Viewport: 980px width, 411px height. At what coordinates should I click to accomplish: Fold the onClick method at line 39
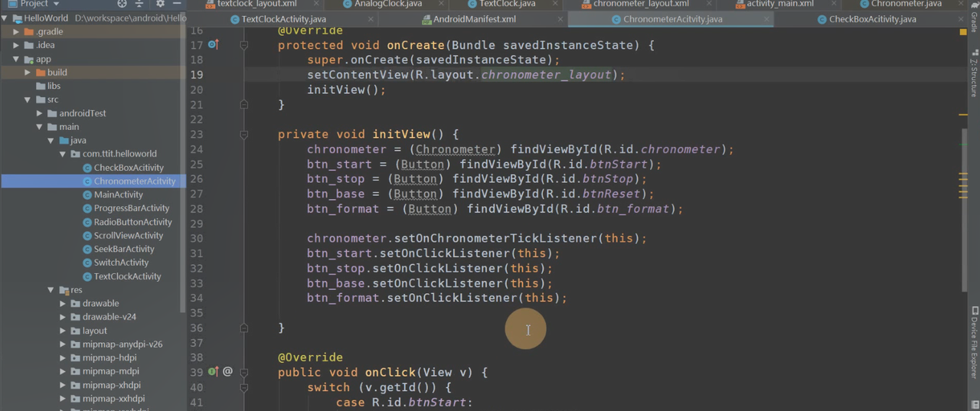244,372
